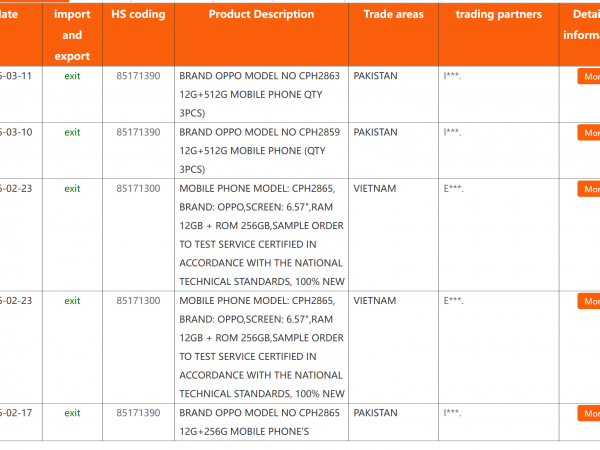Select the HS coding column header
The width and height of the screenshot is (600, 450).
[139, 14]
